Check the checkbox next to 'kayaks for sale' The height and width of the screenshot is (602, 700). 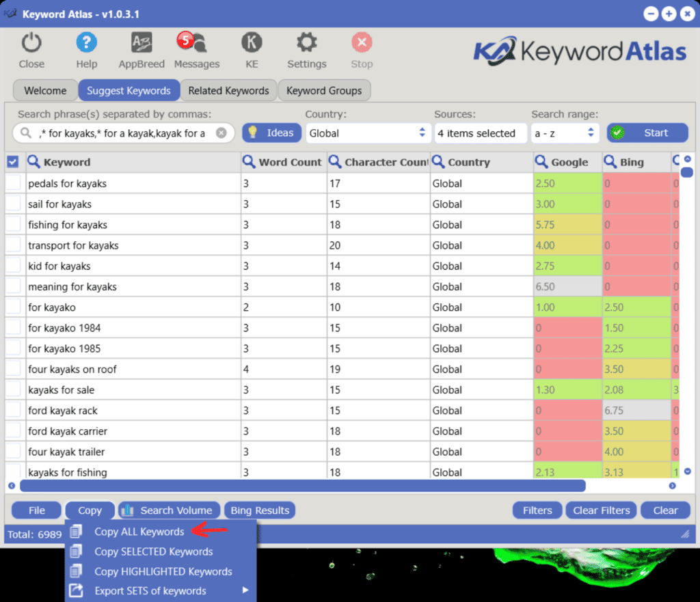pyautogui.click(x=14, y=389)
